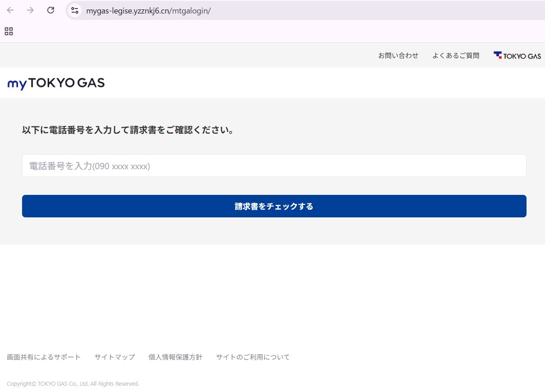Image resolution: width=545 pixels, height=392 pixels.
Task: Open the よくあるご質問 link
Action: pos(456,55)
